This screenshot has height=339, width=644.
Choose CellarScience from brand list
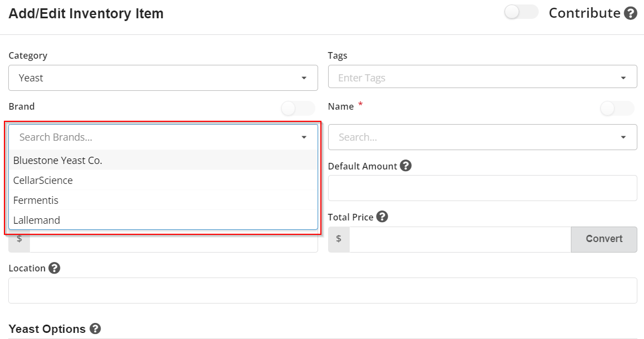(x=163, y=180)
